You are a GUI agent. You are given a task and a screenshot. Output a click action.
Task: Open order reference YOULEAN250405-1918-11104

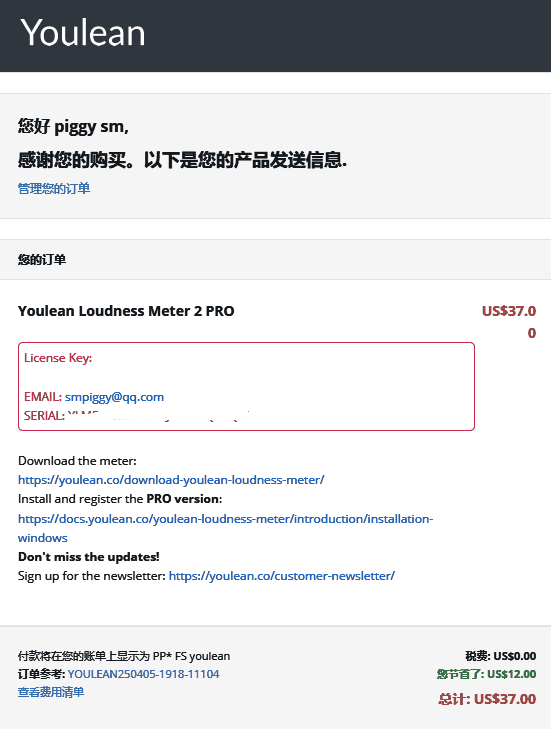143,674
